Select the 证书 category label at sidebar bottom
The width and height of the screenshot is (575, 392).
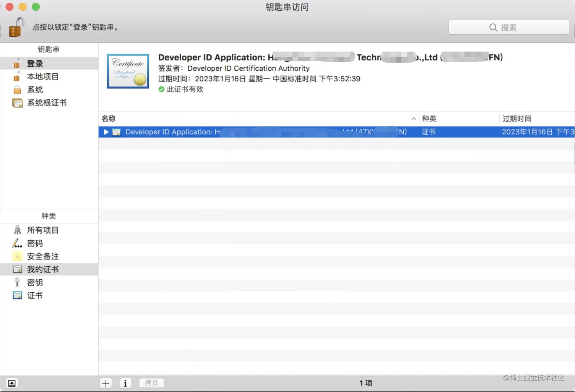[x=35, y=295]
